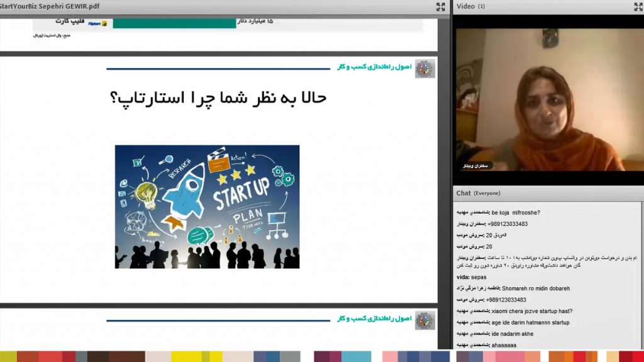Select the 'vida: sepas' chat message
The height and width of the screenshot is (362, 644).
pyautogui.click(x=472, y=277)
